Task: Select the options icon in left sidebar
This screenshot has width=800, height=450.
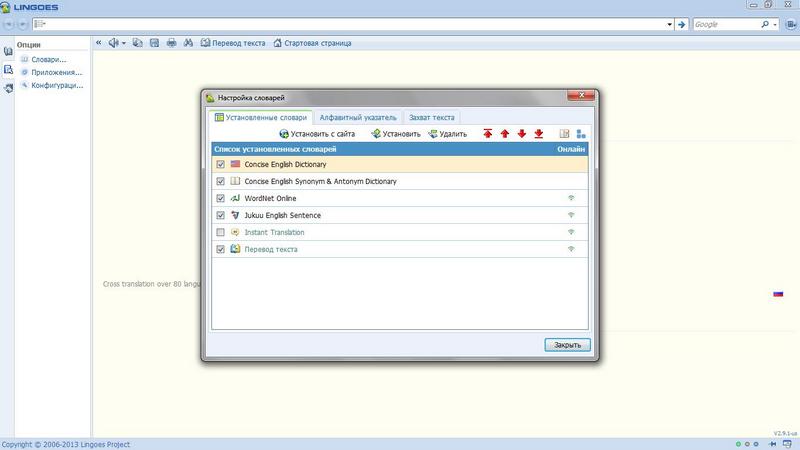Action: coord(8,69)
